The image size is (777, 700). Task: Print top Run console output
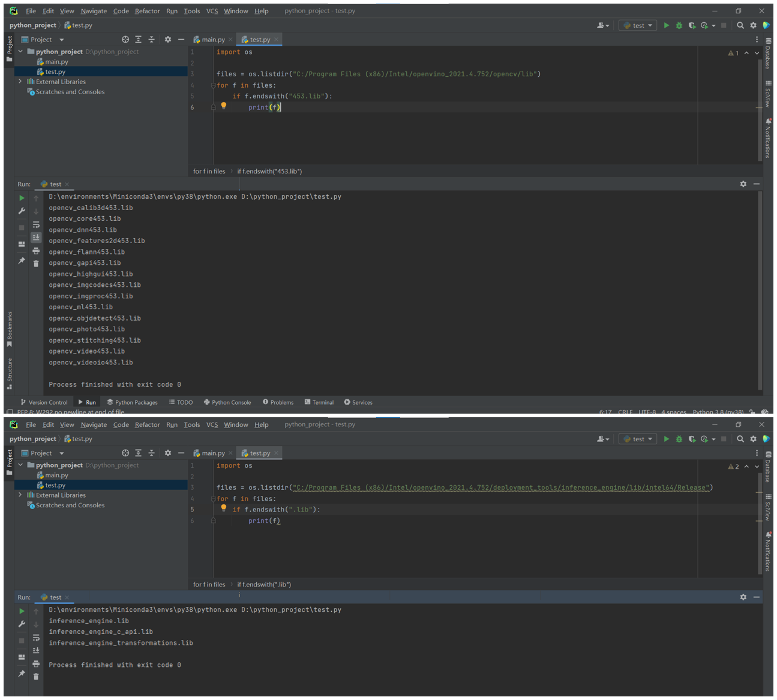coord(36,251)
